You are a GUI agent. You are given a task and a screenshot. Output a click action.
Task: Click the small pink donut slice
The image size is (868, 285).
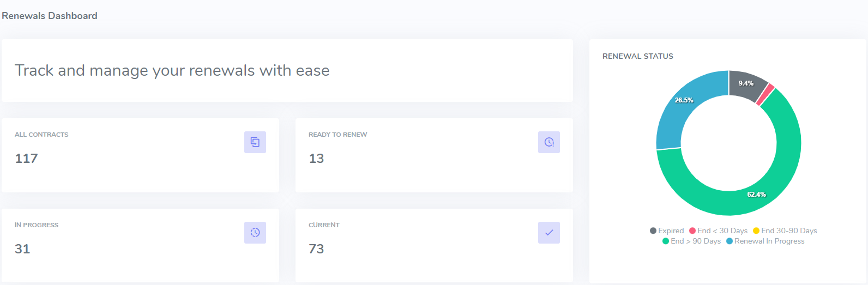pyautogui.click(x=765, y=94)
